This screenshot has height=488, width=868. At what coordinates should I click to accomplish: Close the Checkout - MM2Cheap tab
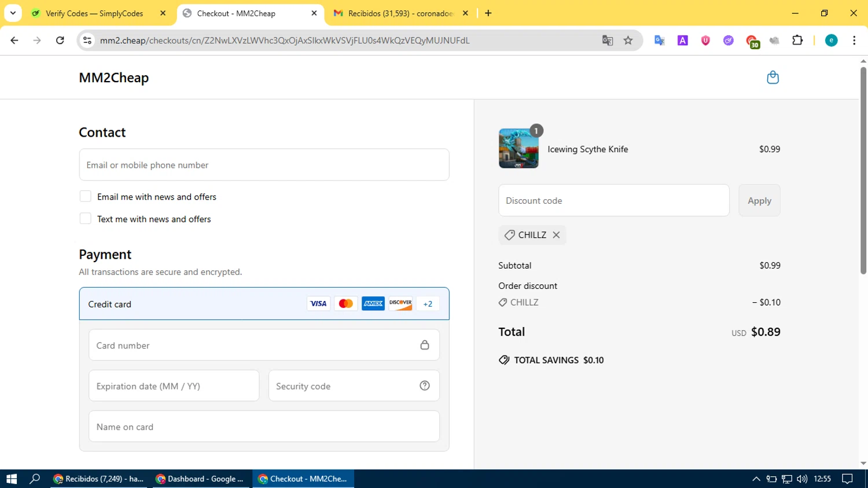click(314, 13)
